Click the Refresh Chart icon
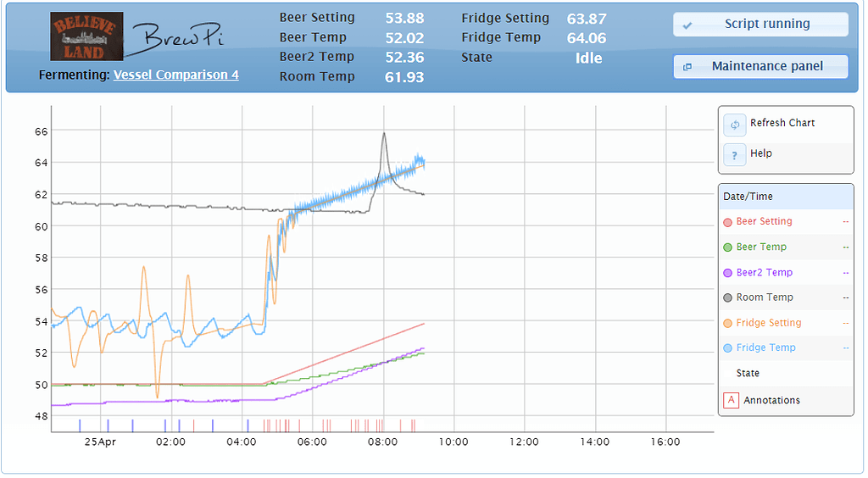868x478 pixels. tap(734, 124)
